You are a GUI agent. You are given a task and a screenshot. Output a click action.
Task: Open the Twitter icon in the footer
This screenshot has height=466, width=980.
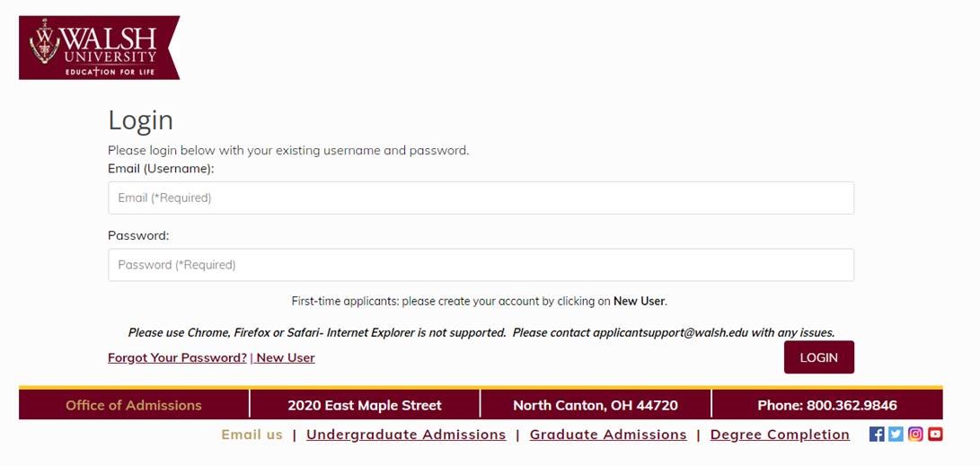[896, 435]
